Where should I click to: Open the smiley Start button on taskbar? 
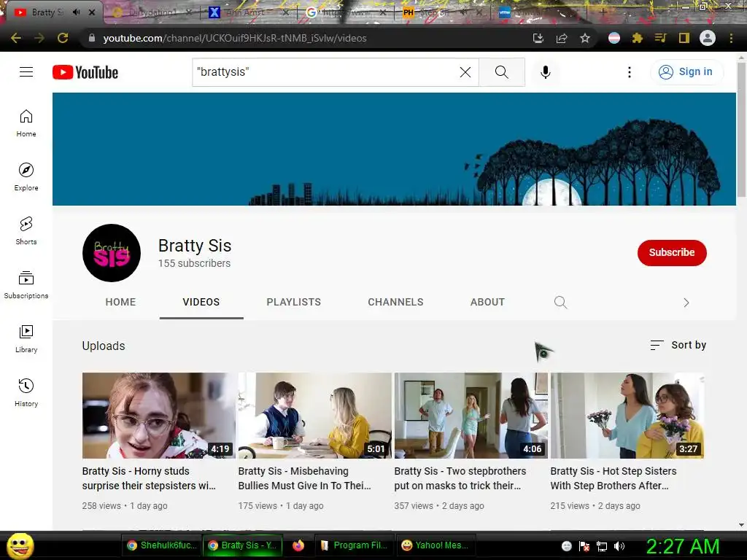click(x=20, y=545)
